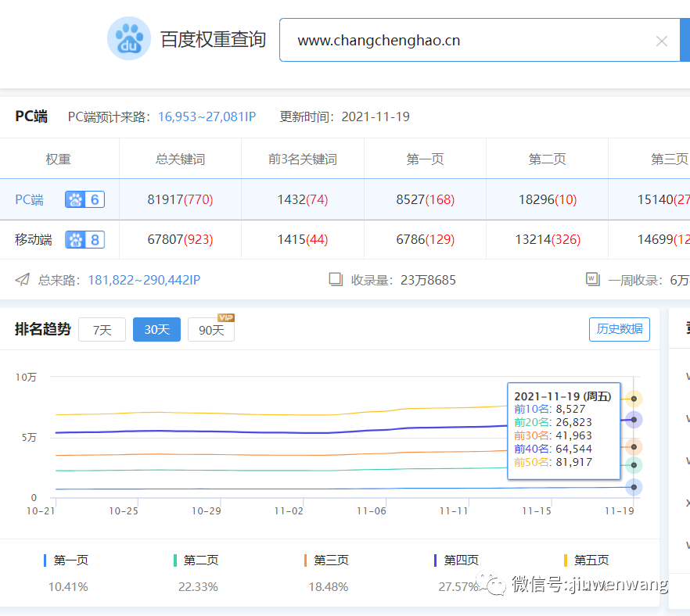
Task: Click the orange 前30名 data point marker
Action: click(634, 446)
